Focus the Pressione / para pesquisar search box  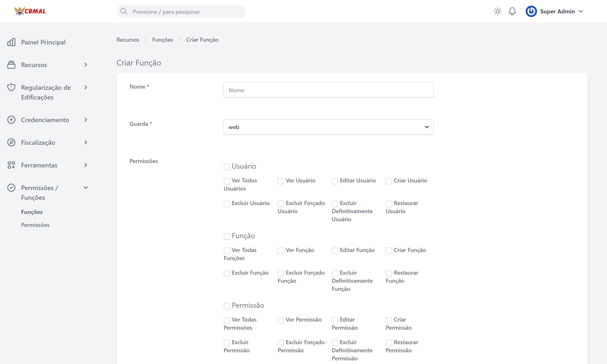(181, 12)
